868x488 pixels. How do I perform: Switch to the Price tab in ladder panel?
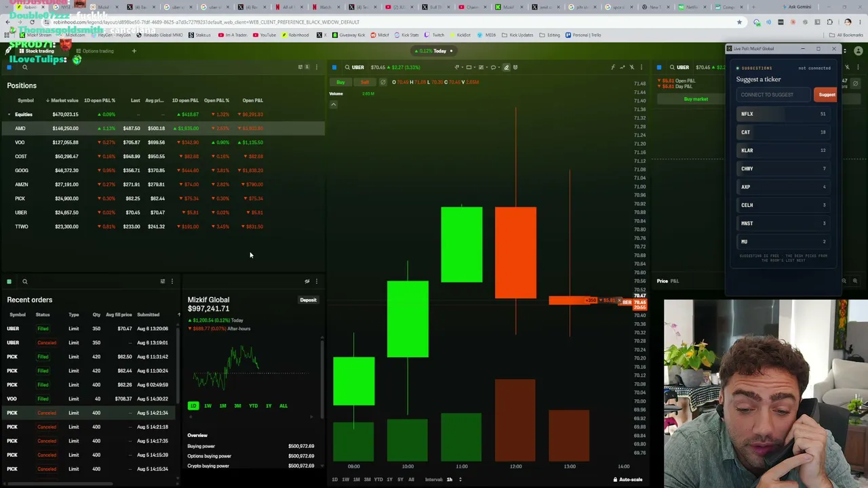[x=662, y=281]
